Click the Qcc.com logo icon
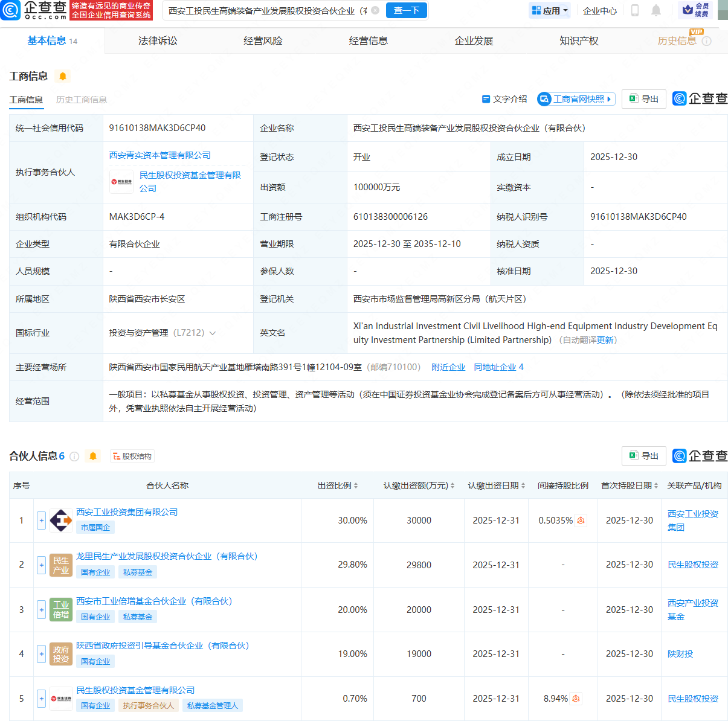Viewport: 728px width, 721px height. 11,10
